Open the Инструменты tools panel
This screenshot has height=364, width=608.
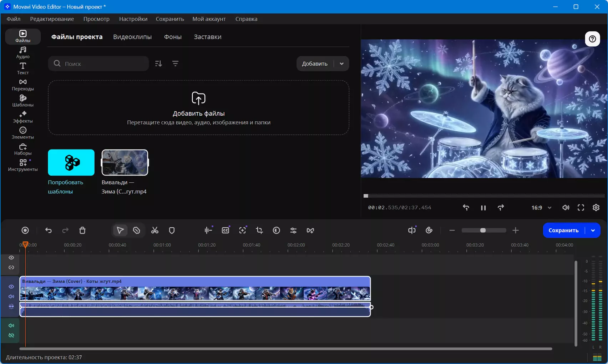[x=23, y=165]
